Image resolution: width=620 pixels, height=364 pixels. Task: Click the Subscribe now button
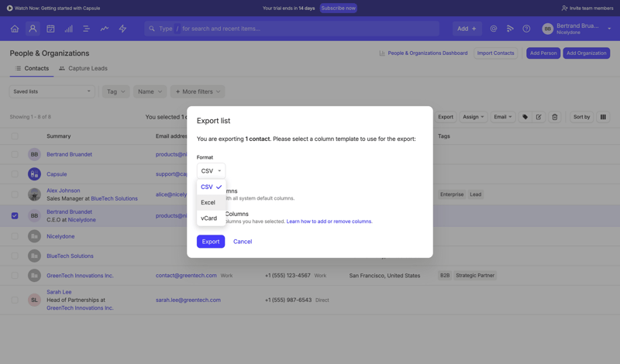click(x=339, y=8)
